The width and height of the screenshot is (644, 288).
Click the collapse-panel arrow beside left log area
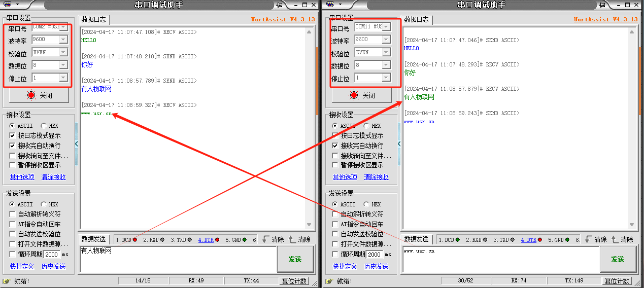pyautogui.click(x=77, y=144)
